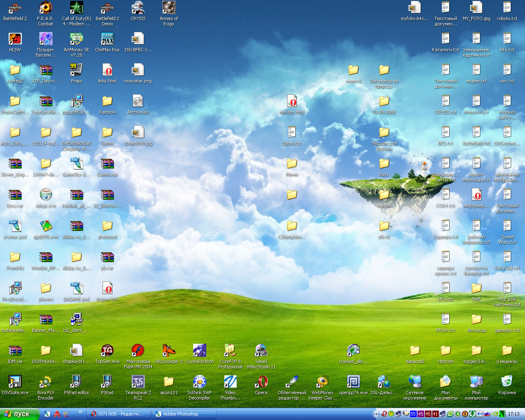Switch to Adobe Photoshop taskbar window
Screen dimensions: 525x420
click(184, 414)
